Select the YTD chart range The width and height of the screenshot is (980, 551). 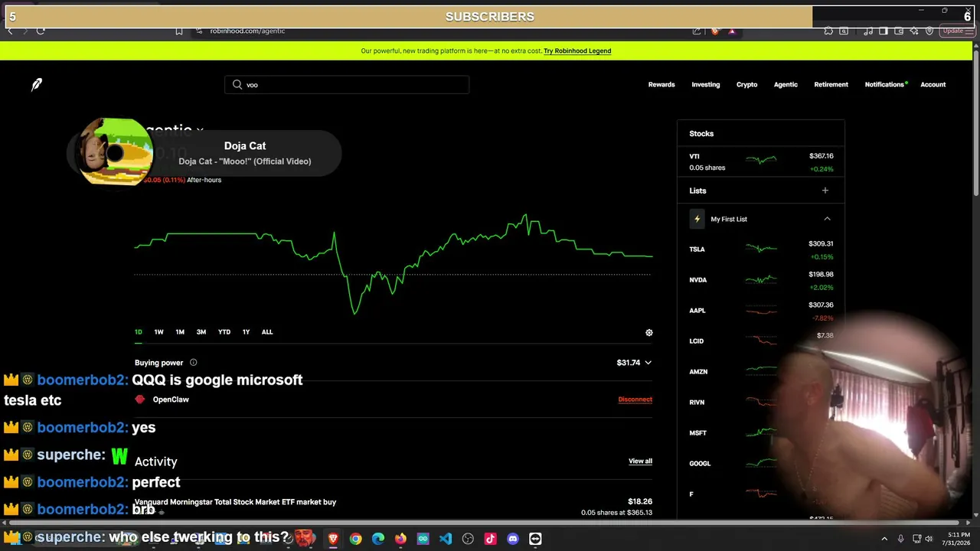pyautogui.click(x=224, y=332)
